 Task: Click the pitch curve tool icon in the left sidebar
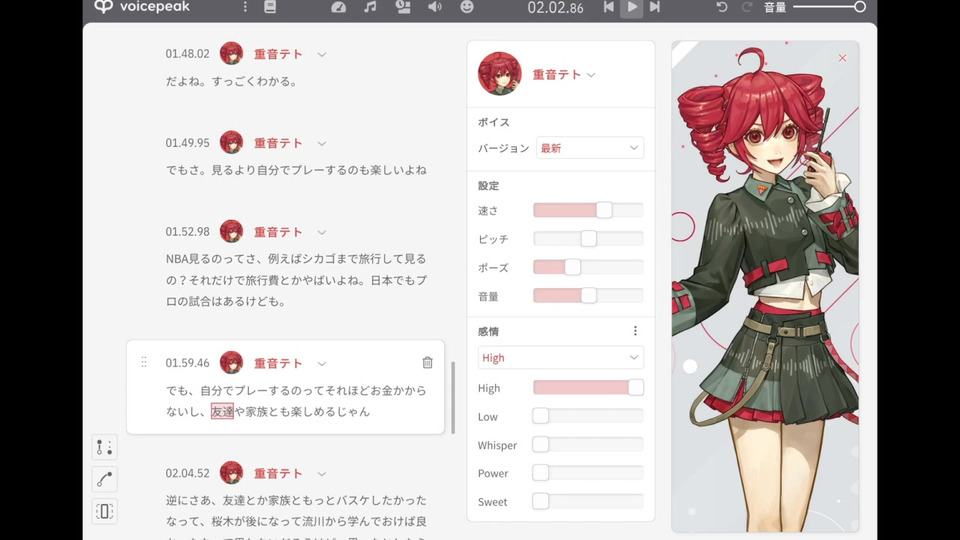(104, 479)
